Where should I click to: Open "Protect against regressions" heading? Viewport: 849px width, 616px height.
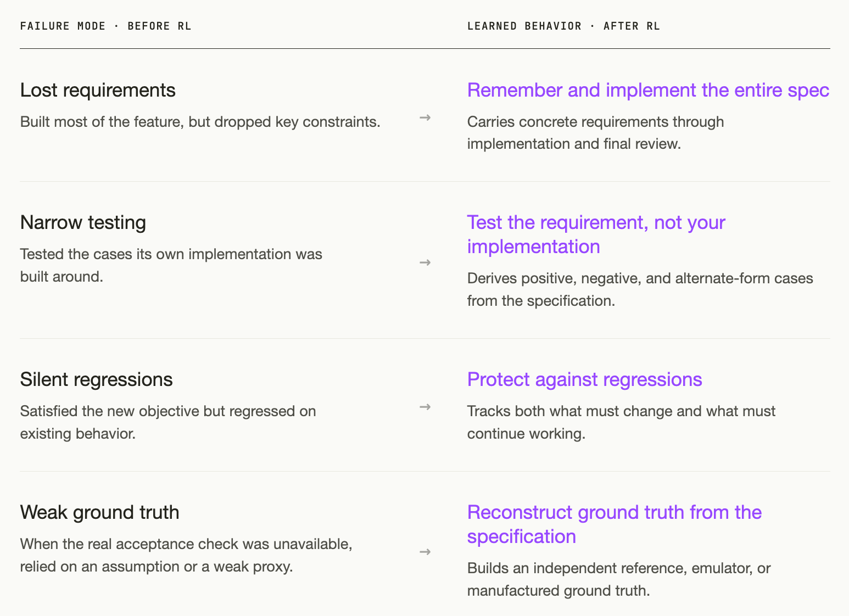coord(584,379)
